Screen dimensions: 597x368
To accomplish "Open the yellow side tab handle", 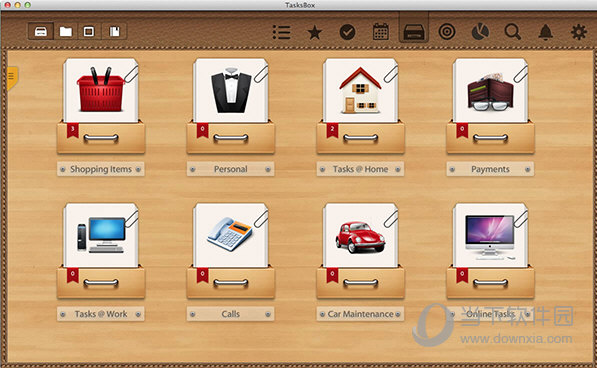I will [12, 78].
